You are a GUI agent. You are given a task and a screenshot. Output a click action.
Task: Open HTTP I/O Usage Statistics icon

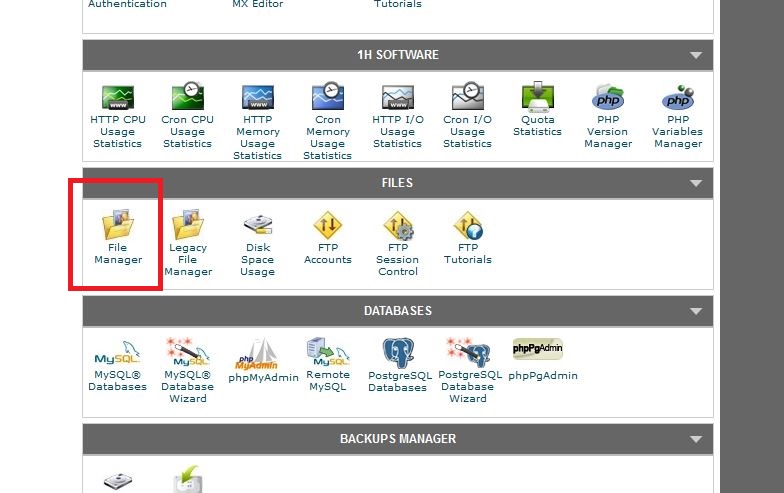[x=398, y=97]
